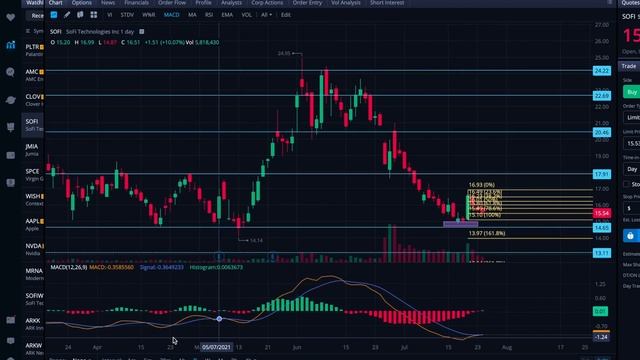Click the Limit Price input field
This screenshot has height=360, width=640.
(x=631, y=143)
